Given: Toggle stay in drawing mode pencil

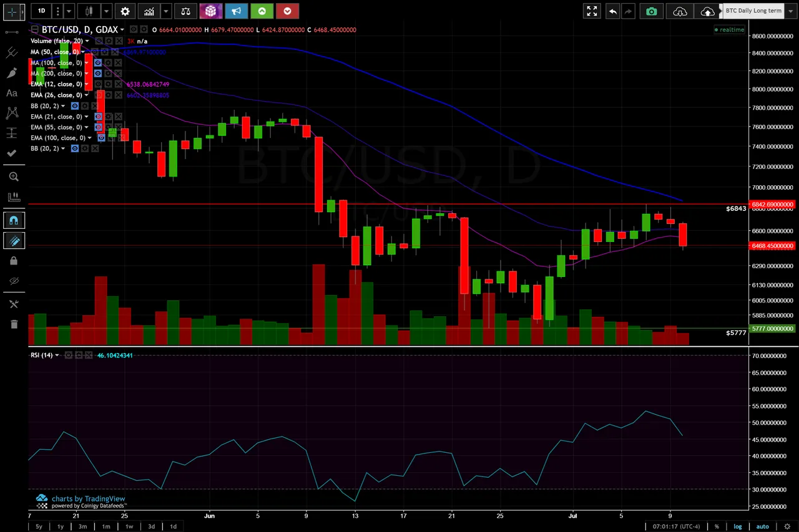Looking at the screenshot, I should (x=13, y=241).
